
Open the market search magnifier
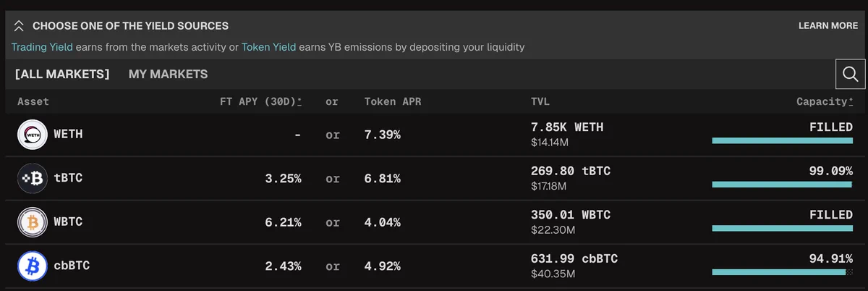coord(851,74)
